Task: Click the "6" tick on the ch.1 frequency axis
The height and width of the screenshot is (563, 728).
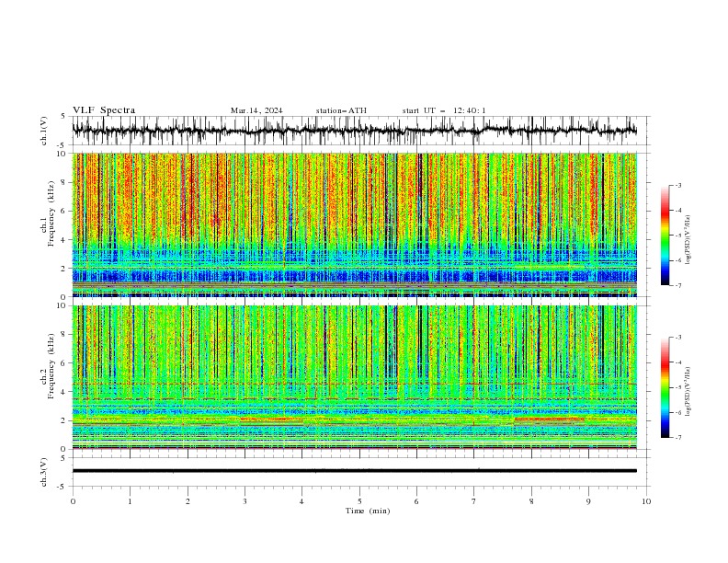Action: (65, 212)
